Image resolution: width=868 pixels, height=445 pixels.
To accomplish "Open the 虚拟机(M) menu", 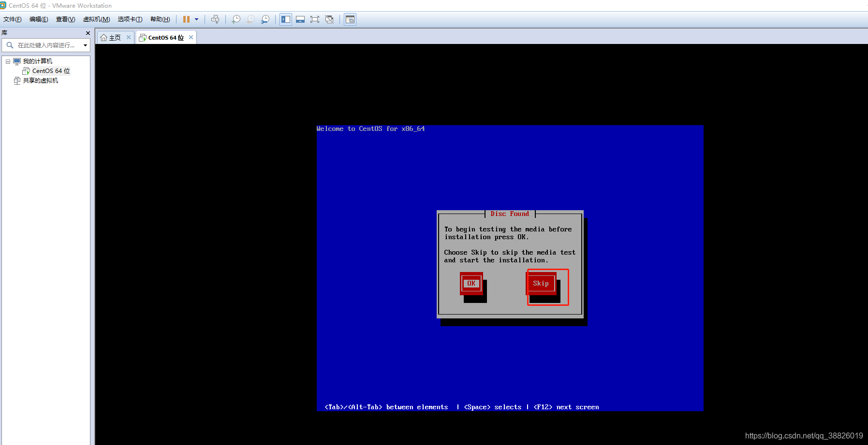I will click(97, 19).
